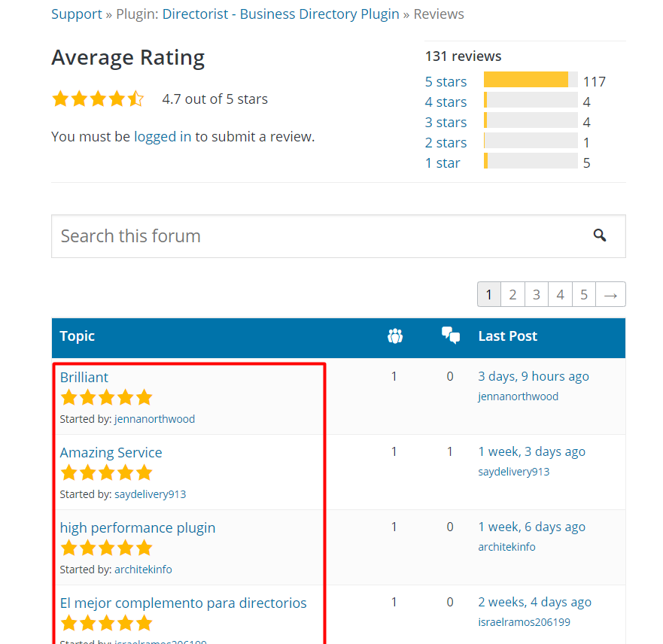Filter reviews by 5 stars
The width and height of the screenshot is (663, 644).
click(x=446, y=81)
